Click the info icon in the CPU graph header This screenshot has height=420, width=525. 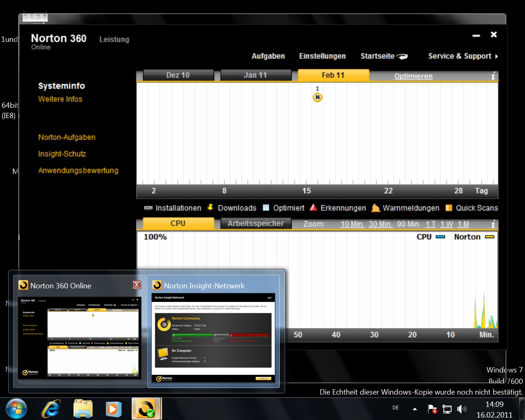493,224
